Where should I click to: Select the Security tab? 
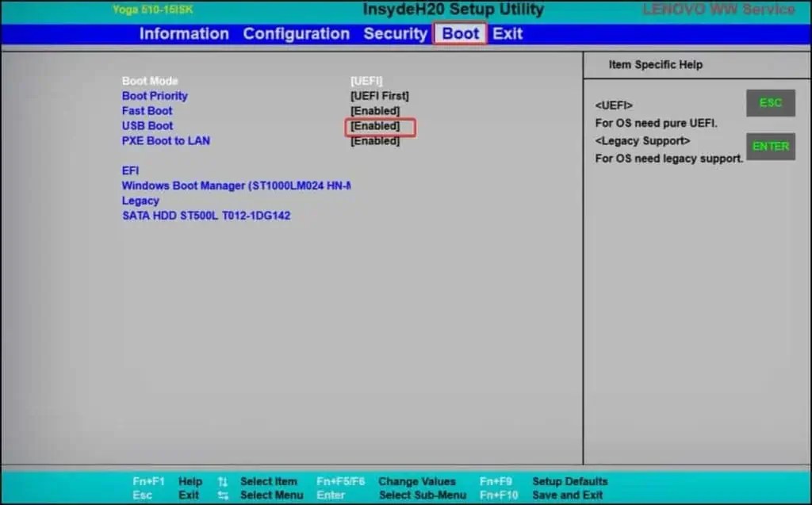396,33
